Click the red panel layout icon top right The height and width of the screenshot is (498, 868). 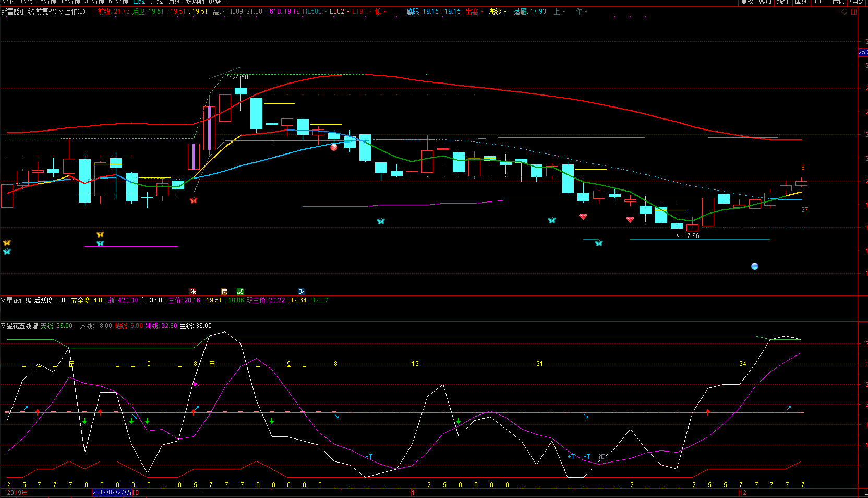tap(854, 11)
